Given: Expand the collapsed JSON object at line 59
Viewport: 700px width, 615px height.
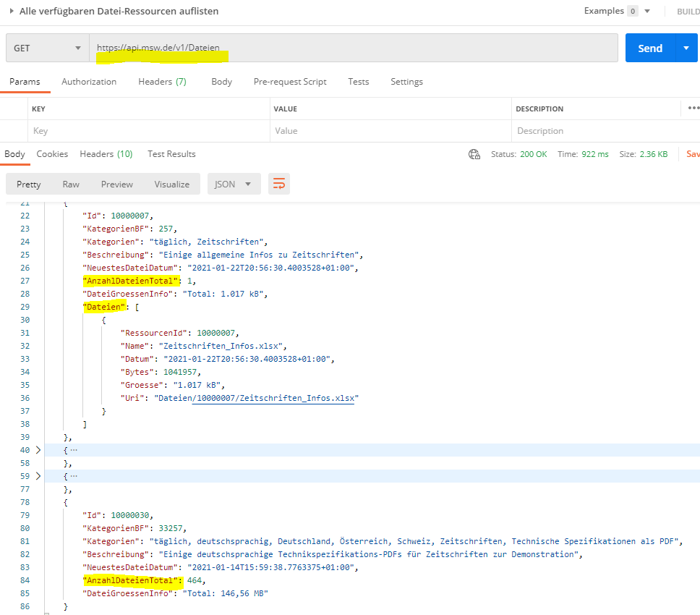Looking at the screenshot, I should coord(38,476).
